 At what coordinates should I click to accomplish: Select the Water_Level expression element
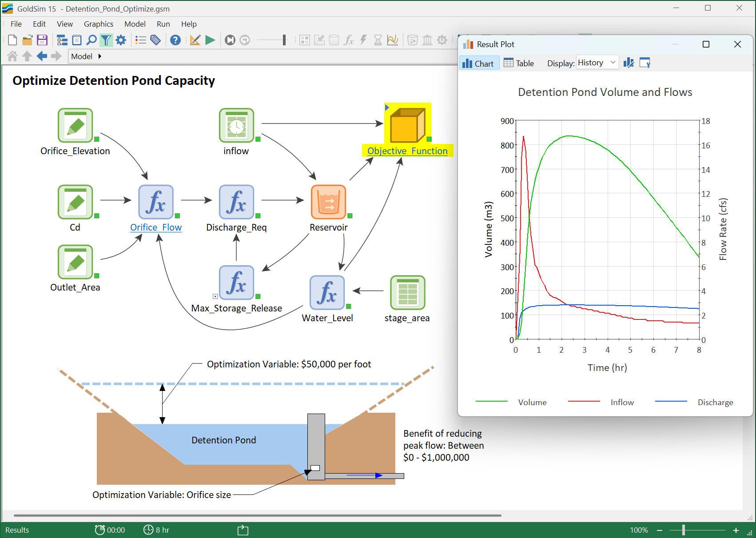[x=327, y=292]
